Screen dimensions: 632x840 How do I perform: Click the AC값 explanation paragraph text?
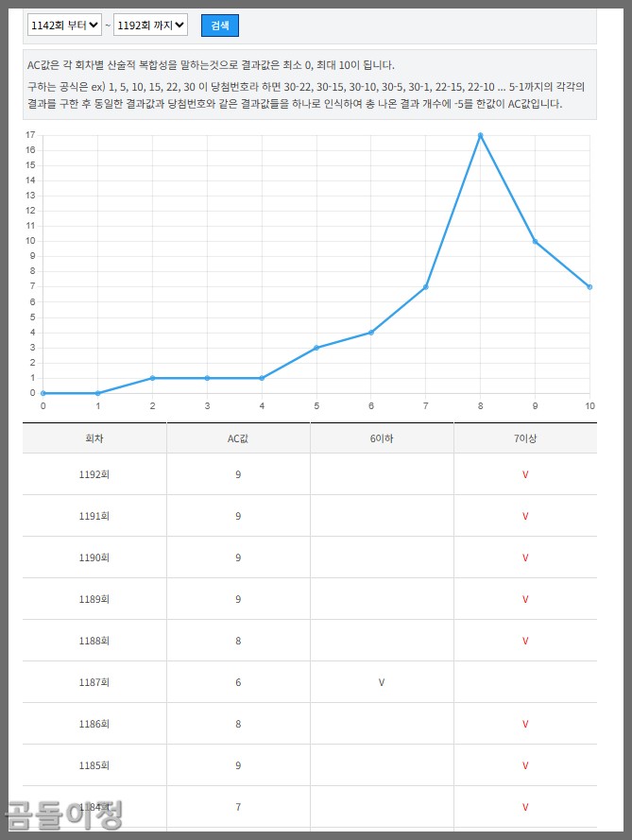coord(306,85)
